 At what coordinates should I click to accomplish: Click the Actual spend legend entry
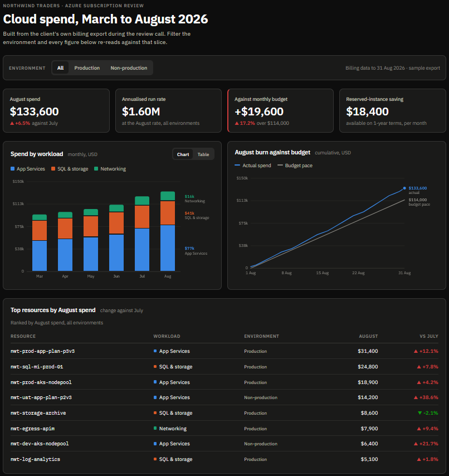[x=253, y=166]
